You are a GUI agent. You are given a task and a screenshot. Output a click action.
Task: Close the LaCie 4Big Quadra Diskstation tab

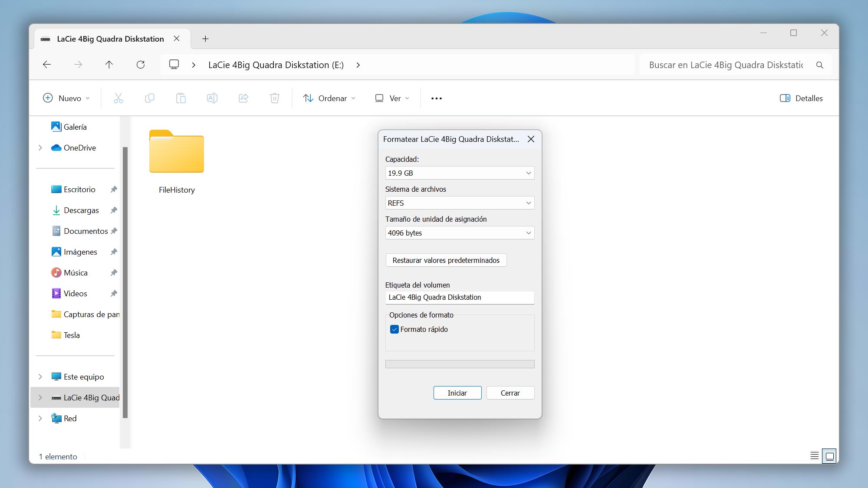pos(177,39)
